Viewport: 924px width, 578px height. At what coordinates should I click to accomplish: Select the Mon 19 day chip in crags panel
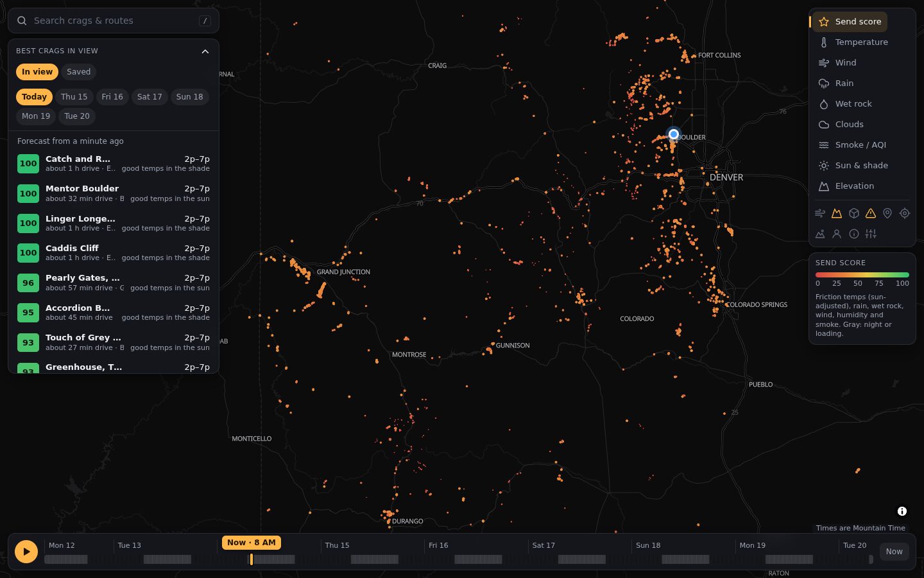coord(36,116)
